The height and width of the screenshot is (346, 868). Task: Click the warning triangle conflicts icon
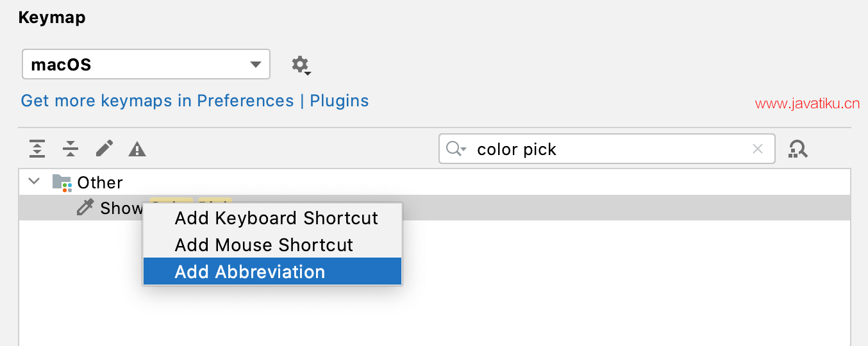tap(137, 149)
